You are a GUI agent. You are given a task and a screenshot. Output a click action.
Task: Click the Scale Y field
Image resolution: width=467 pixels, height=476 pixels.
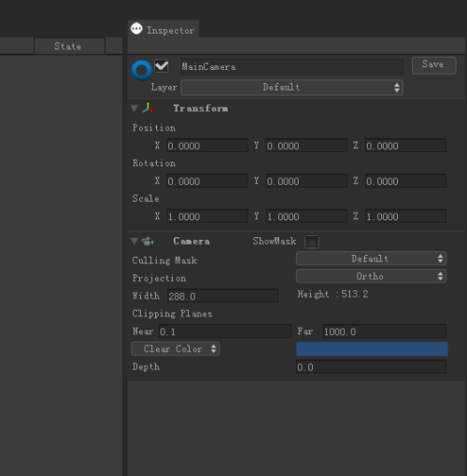306,217
